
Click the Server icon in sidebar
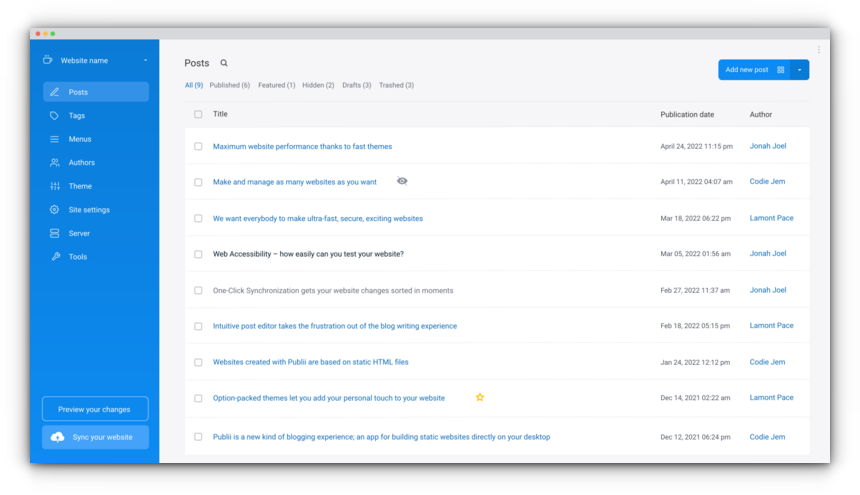55,233
